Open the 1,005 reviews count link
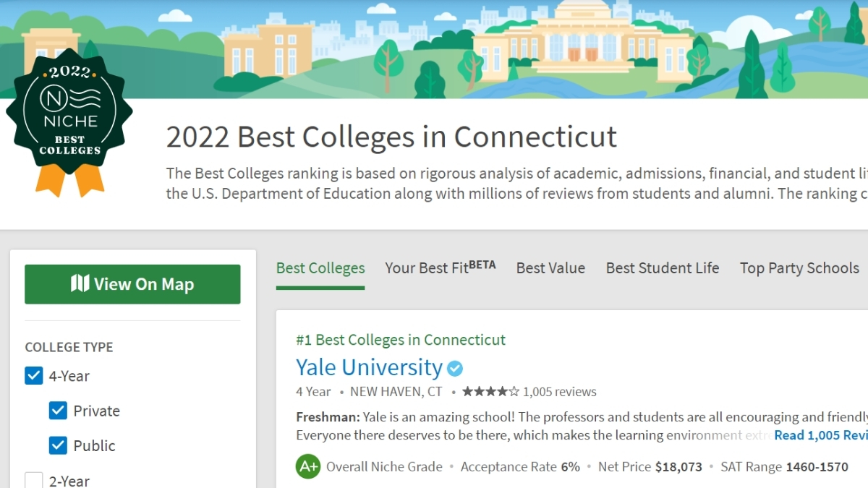Screen dimensions: 868x488 pyautogui.click(x=559, y=392)
